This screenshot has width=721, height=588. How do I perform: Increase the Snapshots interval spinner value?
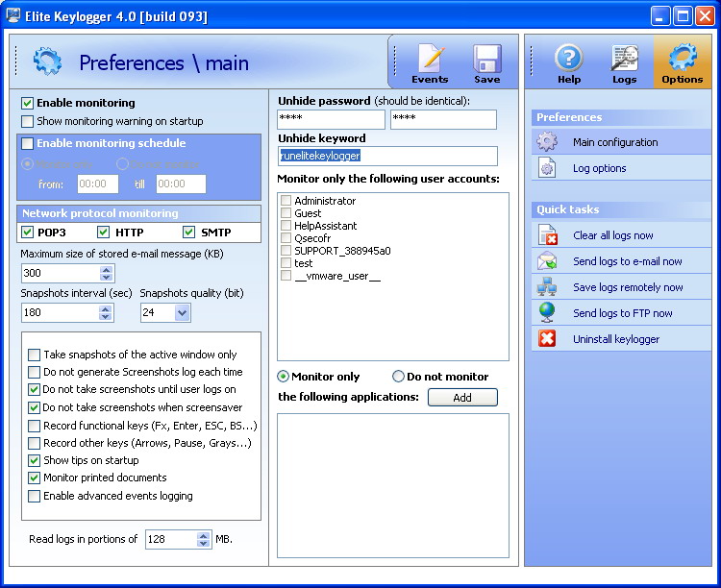click(106, 308)
